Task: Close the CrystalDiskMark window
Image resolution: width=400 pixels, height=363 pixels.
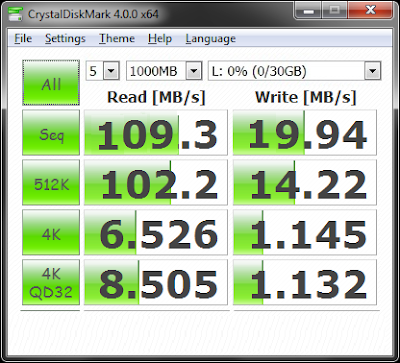Action: [x=370, y=11]
